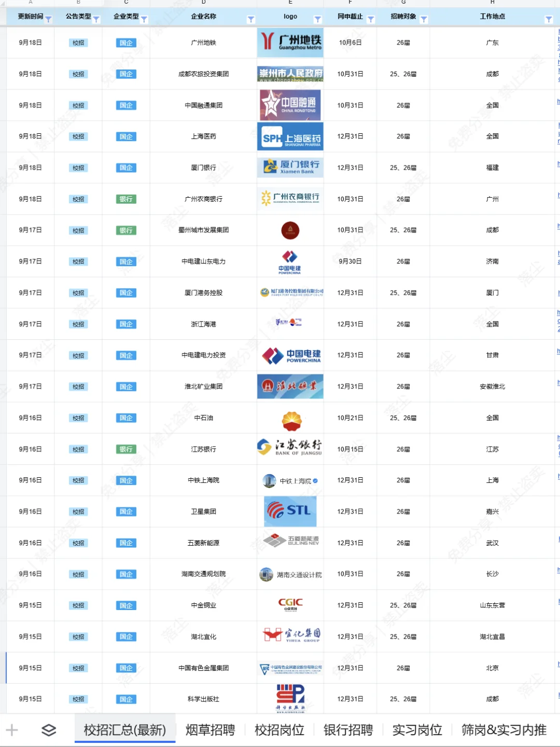
Task: Open filter for 工作地点 column
Action: click(549, 20)
